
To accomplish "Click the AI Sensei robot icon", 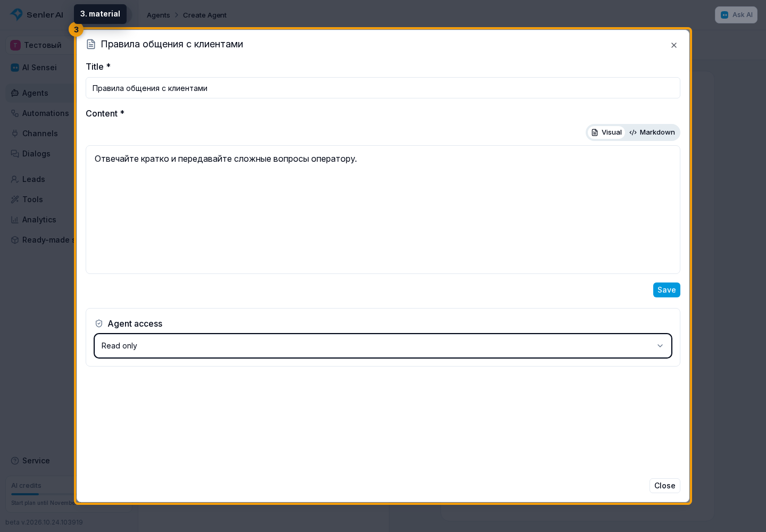I will pos(15,68).
